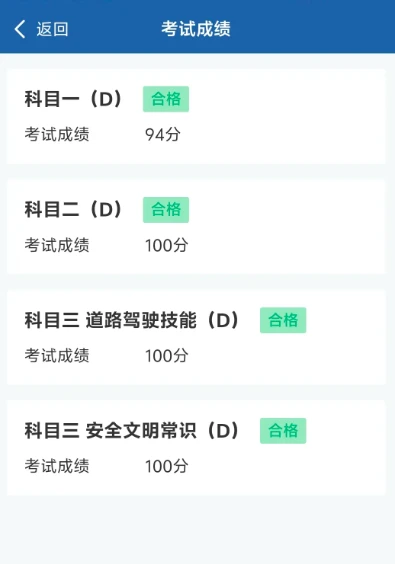Tap 合格 badge beside 道路驾驶技能
This screenshot has height=564, width=395.
click(283, 320)
